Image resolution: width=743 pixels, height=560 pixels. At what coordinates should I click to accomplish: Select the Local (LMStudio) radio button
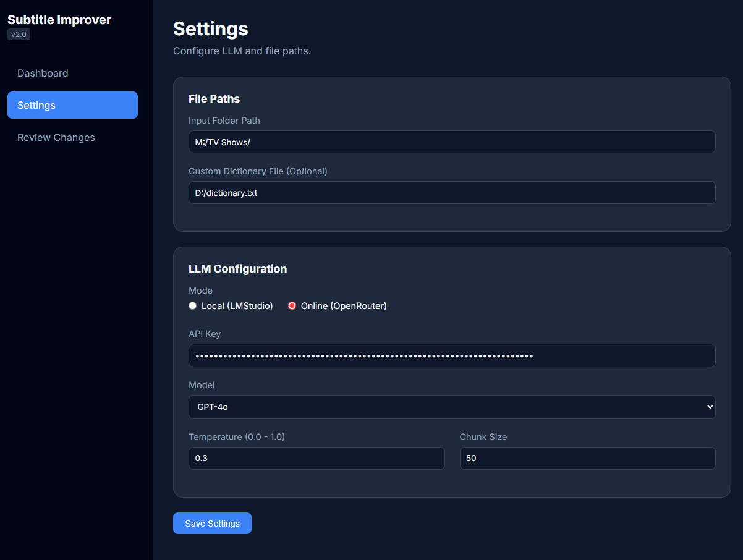point(193,306)
